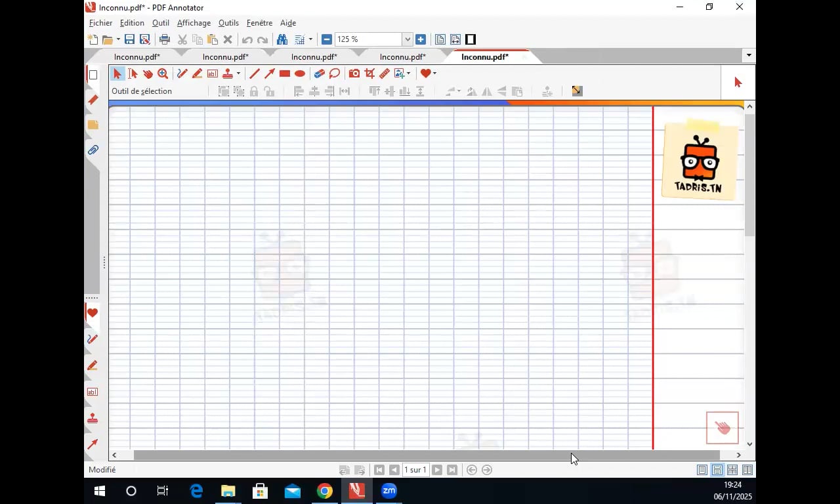Click the Snapshot camera tool

(354, 73)
